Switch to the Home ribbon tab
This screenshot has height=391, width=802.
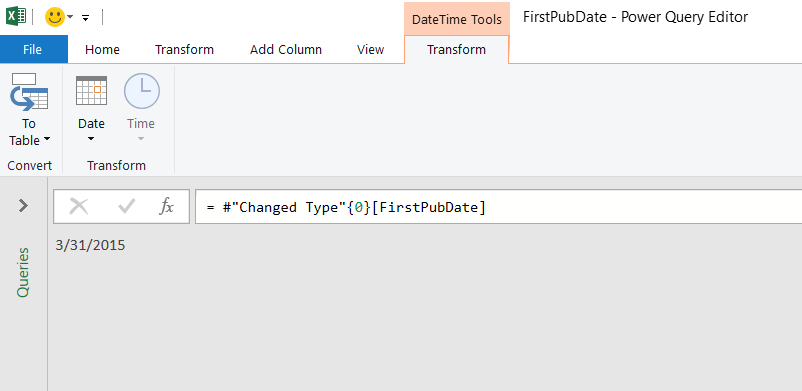pyautogui.click(x=102, y=50)
